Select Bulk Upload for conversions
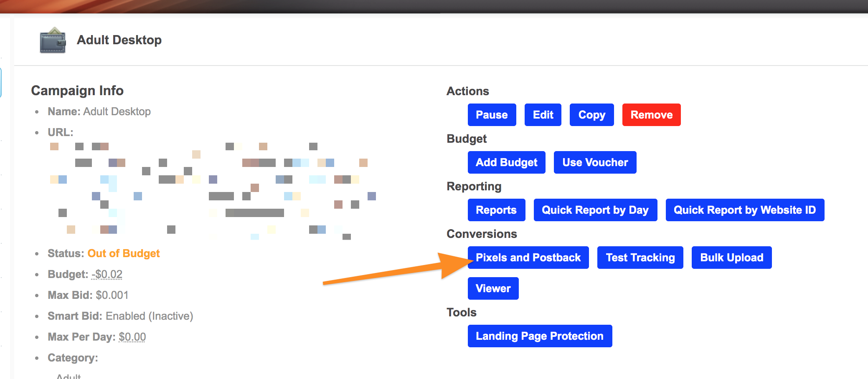The height and width of the screenshot is (379, 868). tap(731, 258)
